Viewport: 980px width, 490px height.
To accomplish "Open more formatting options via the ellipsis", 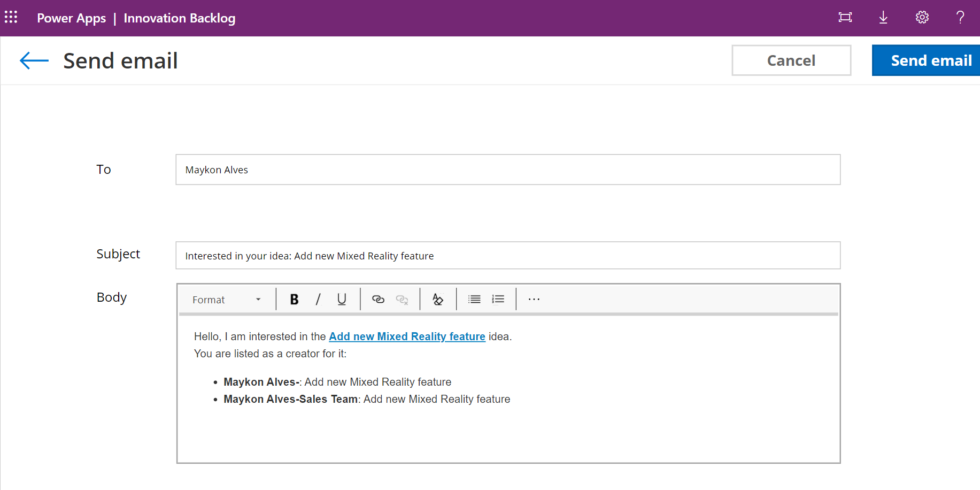I will 534,299.
